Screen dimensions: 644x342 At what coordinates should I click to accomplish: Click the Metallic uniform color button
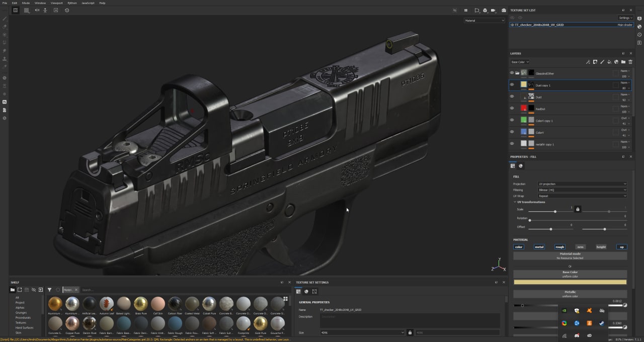(570, 294)
